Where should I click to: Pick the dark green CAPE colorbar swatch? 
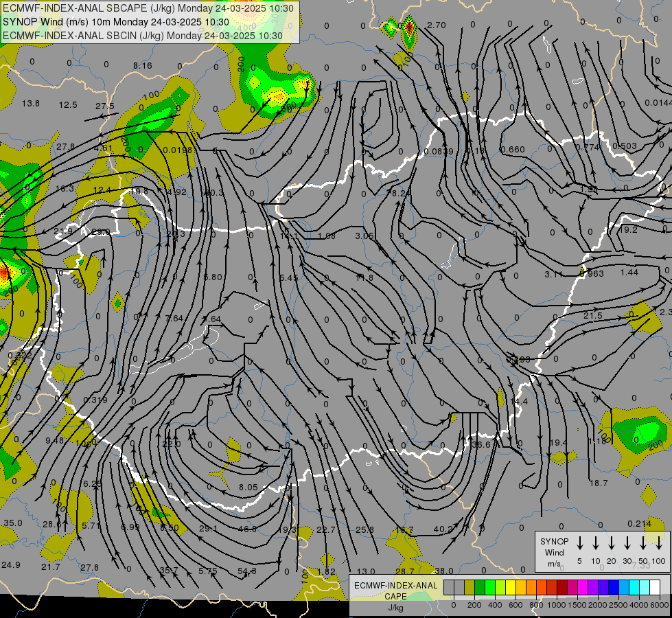(480, 588)
